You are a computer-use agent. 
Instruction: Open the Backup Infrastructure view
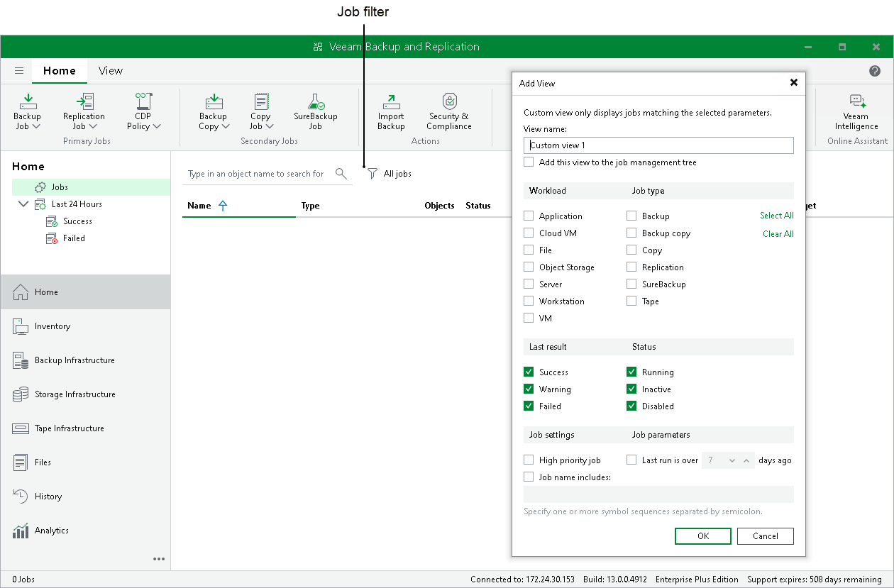click(85, 360)
